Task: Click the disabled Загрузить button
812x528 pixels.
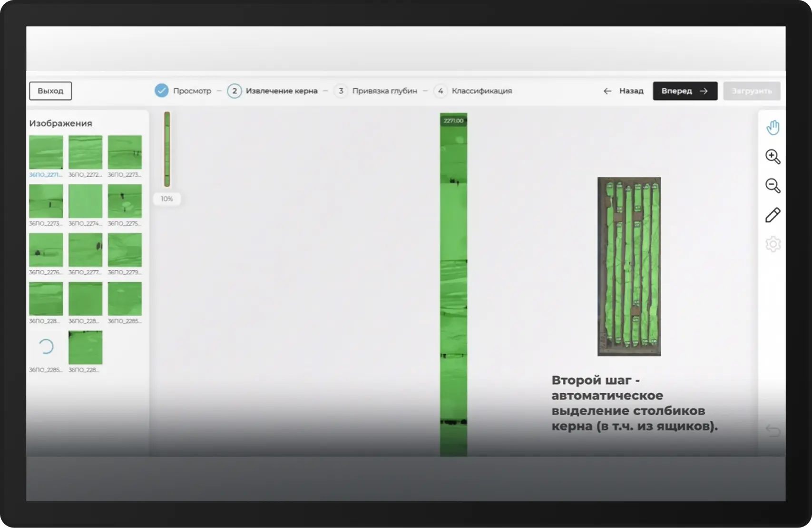Action: click(752, 91)
